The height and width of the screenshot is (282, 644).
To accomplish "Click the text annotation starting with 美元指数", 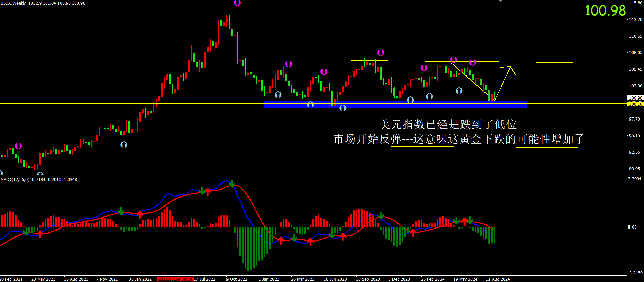I will 448,124.
